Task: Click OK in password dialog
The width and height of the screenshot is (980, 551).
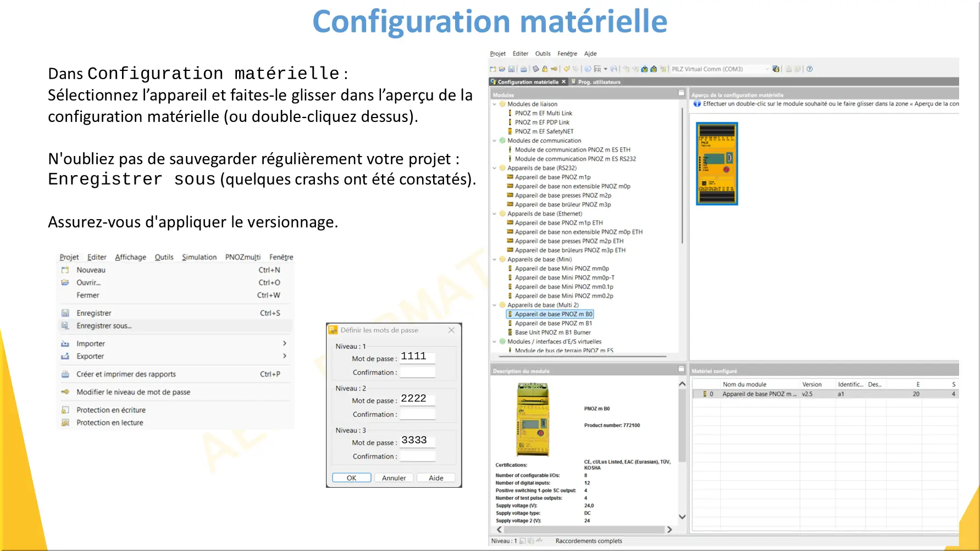Action: click(352, 478)
